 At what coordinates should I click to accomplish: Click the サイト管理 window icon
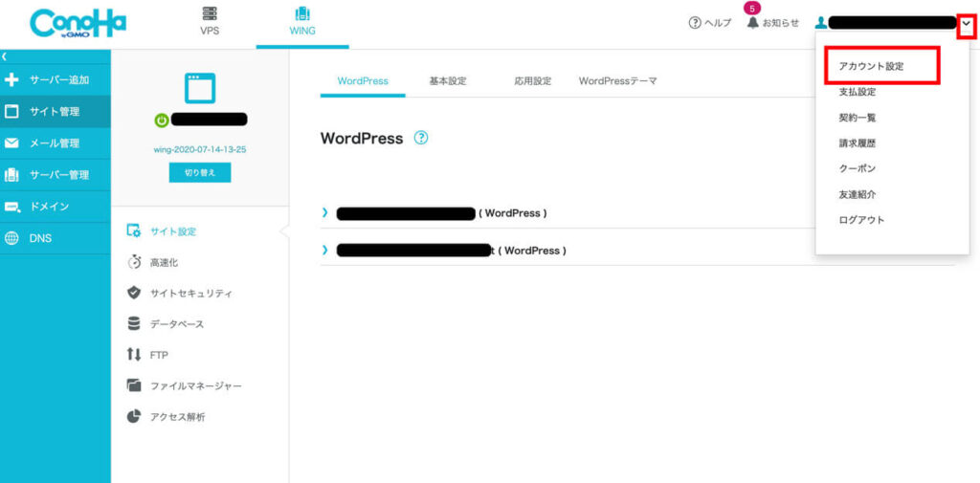point(11,112)
